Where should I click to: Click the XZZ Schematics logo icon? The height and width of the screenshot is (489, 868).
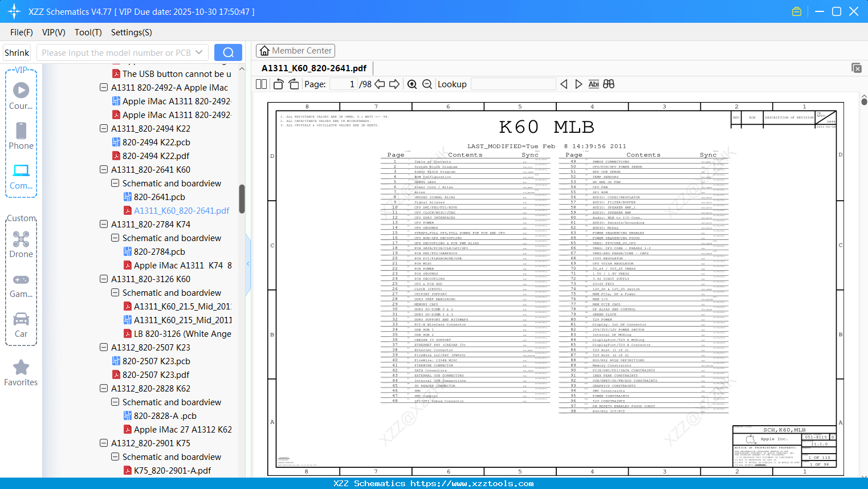(x=14, y=11)
